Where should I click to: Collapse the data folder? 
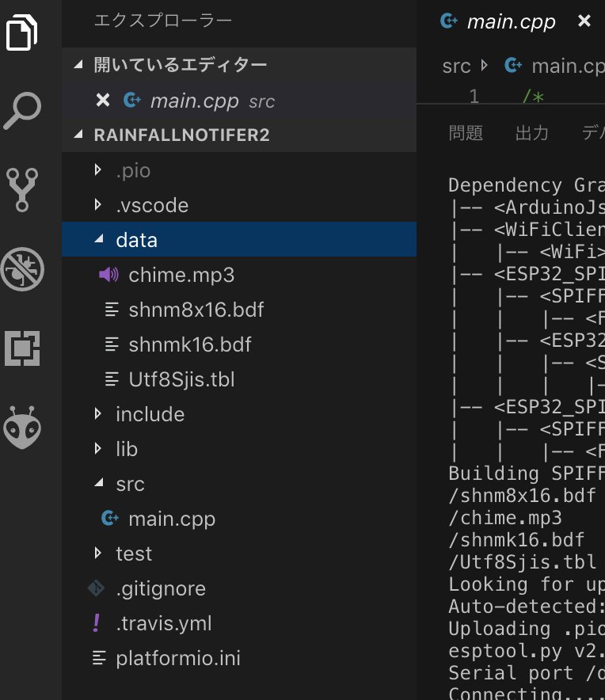pos(99,239)
